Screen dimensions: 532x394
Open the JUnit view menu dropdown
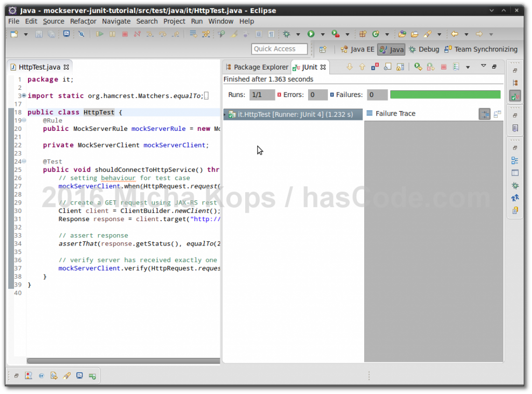(x=483, y=66)
